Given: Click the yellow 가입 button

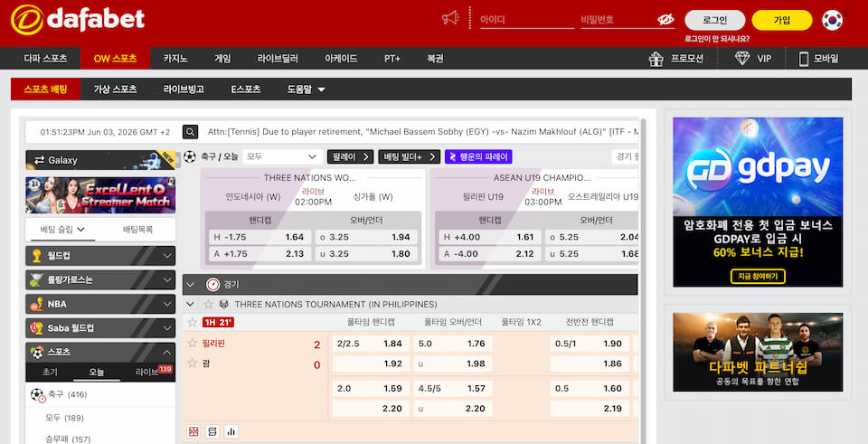Looking at the screenshot, I should tap(781, 20).
